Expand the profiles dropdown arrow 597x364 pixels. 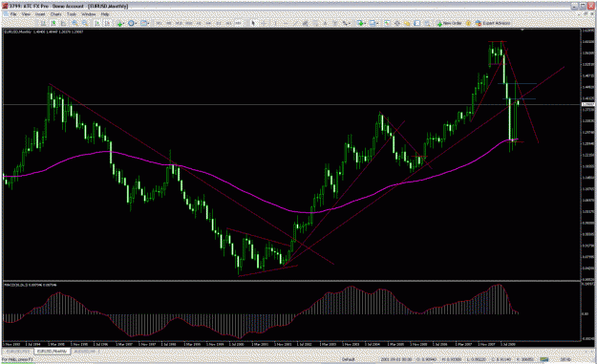[x=377, y=23]
